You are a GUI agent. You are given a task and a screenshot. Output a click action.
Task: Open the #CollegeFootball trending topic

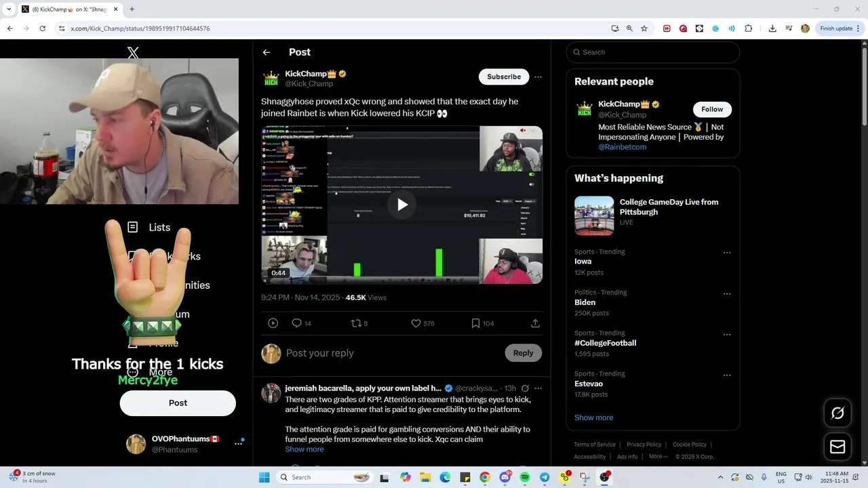pos(605,343)
